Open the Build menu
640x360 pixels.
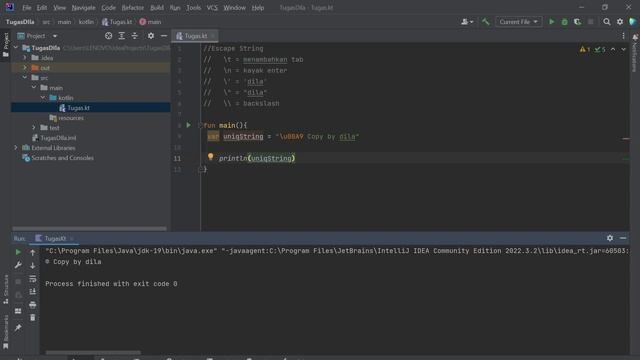point(157,8)
